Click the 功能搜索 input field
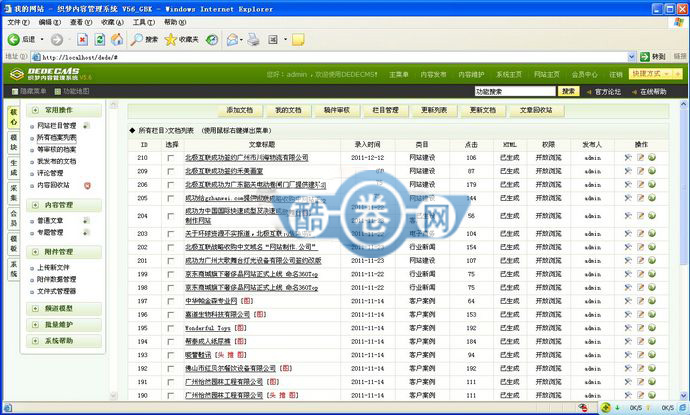The image size is (690, 415). point(515,92)
